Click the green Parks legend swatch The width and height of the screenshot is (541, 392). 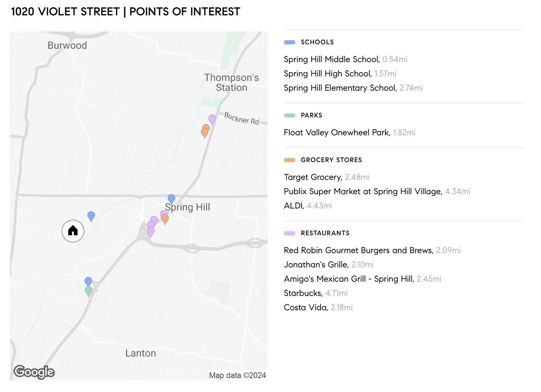[289, 115]
